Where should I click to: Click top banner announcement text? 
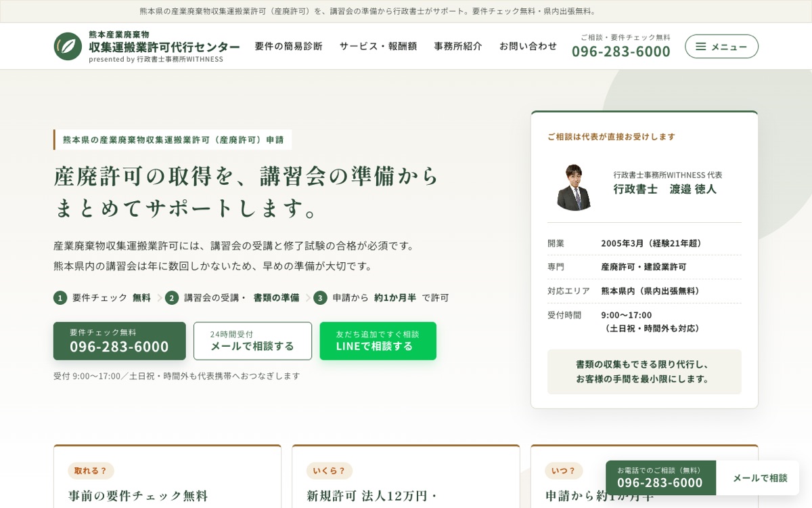(369, 11)
